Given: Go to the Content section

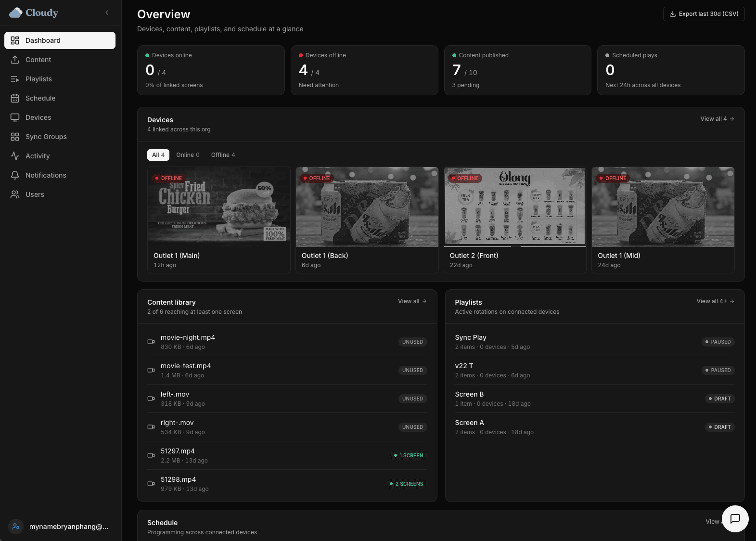Looking at the screenshot, I should coord(60,60).
